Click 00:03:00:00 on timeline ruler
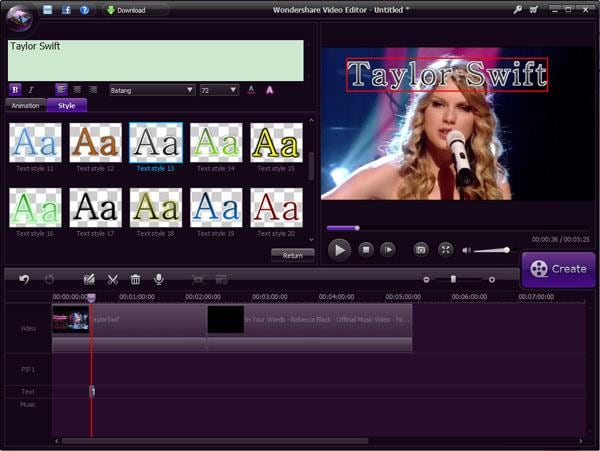This screenshot has height=451, width=600. 269,297
